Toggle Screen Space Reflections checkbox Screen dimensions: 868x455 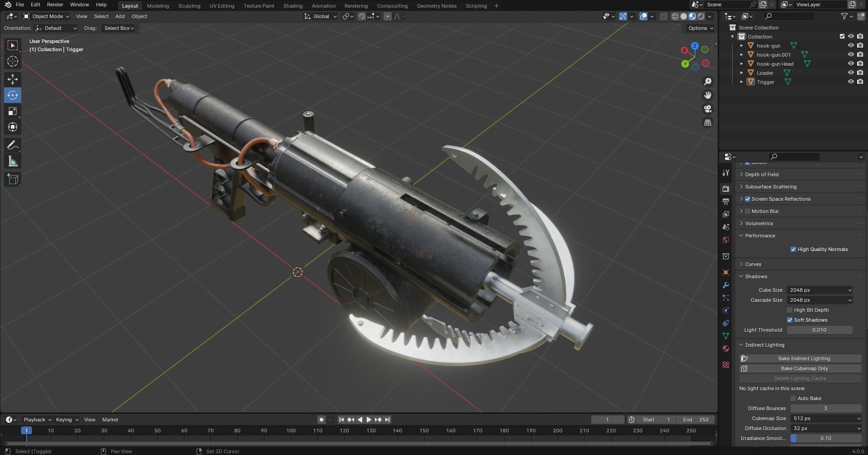[x=748, y=199]
